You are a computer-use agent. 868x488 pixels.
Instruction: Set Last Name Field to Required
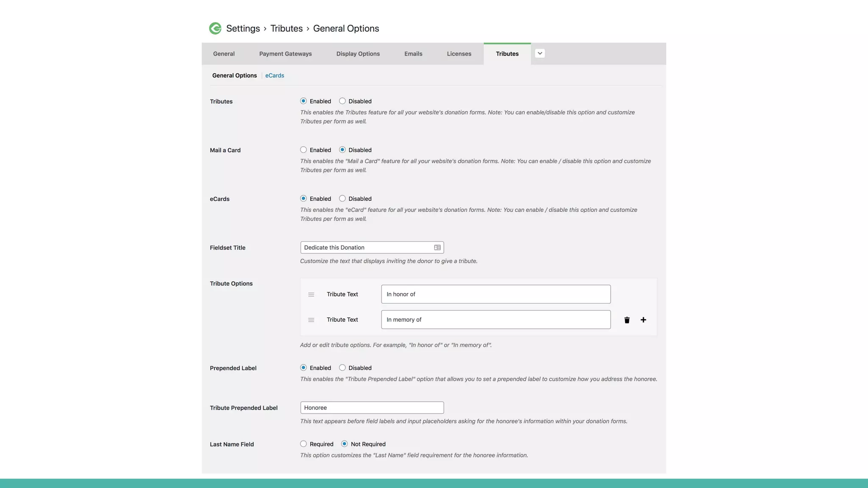coord(303,444)
